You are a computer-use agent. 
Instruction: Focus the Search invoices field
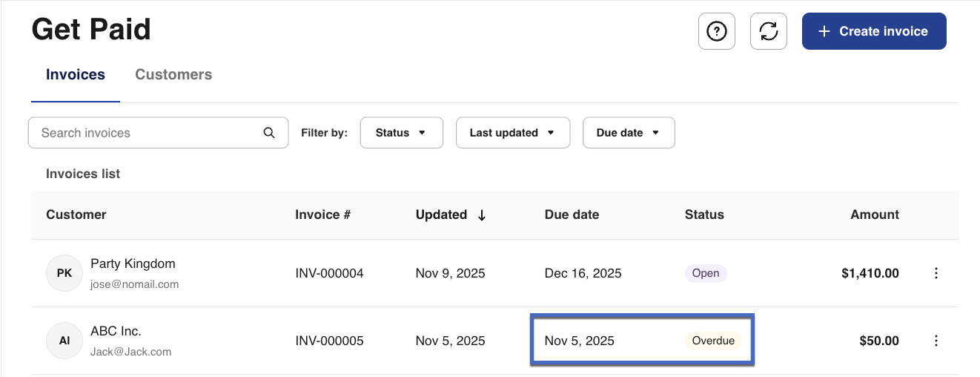(x=148, y=133)
